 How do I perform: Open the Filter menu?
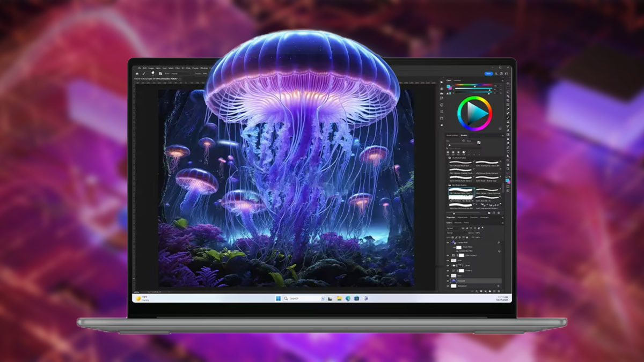177,68
